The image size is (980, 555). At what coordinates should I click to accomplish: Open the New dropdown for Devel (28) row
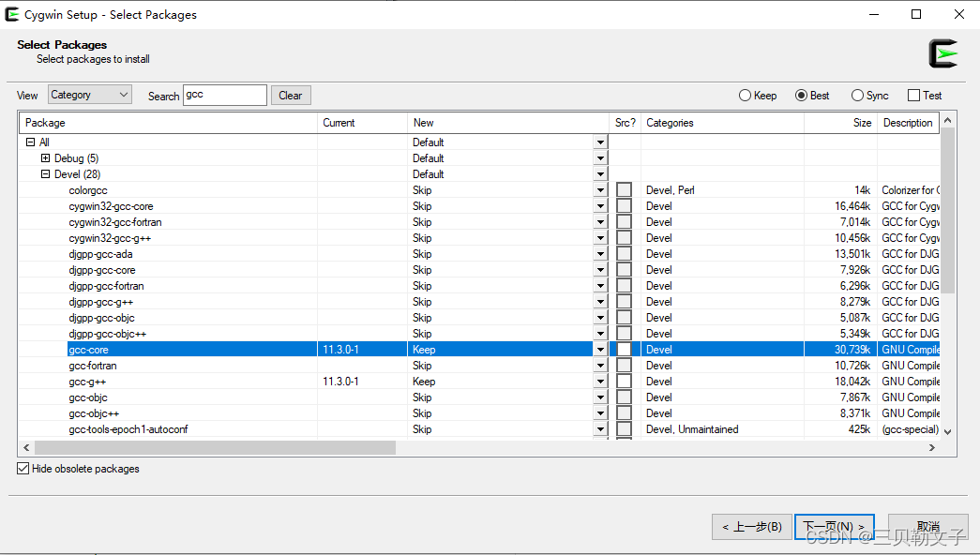tap(600, 174)
